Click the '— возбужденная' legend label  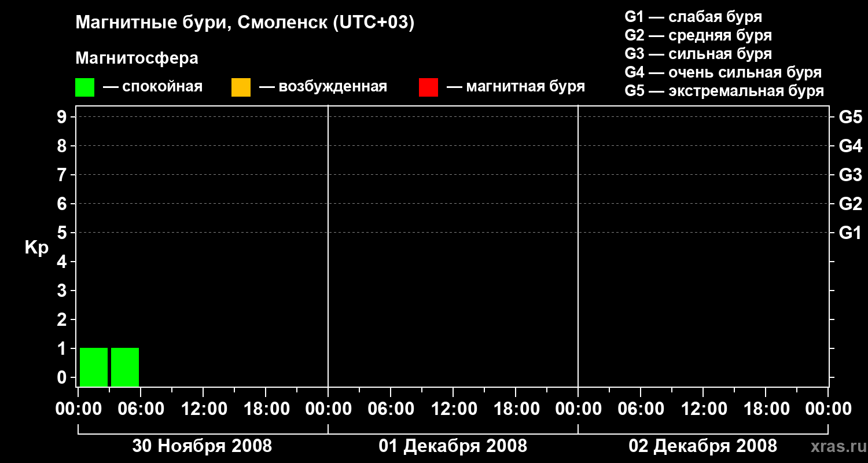(323, 87)
